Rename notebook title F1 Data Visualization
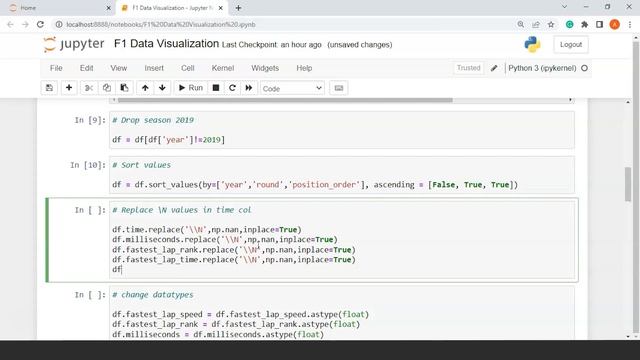The height and width of the screenshot is (360, 640). point(167,44)
